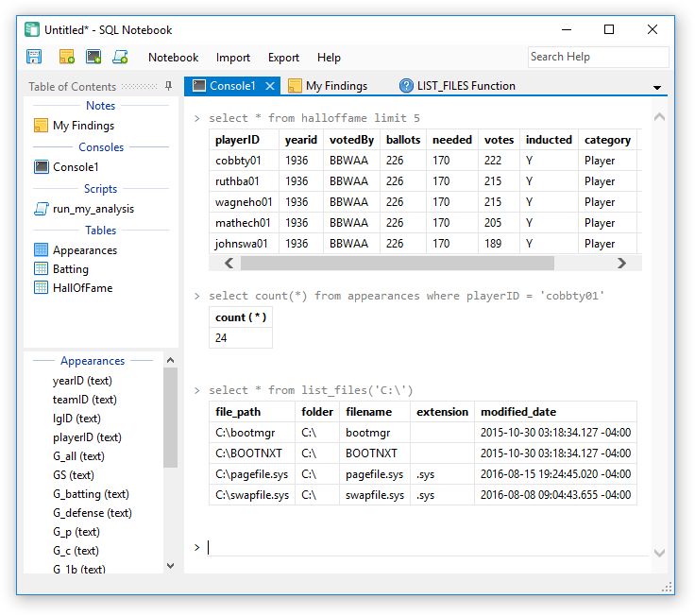Click the run_my_analysis script icon
The image size is (695, 616).
point(42,209)
